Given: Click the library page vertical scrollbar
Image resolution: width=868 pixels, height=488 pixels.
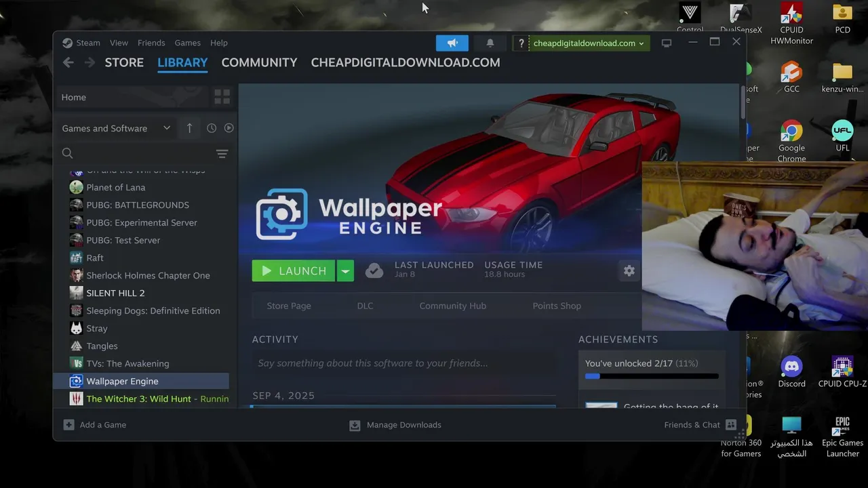Looking at the screenshot, I should point(743,102).
